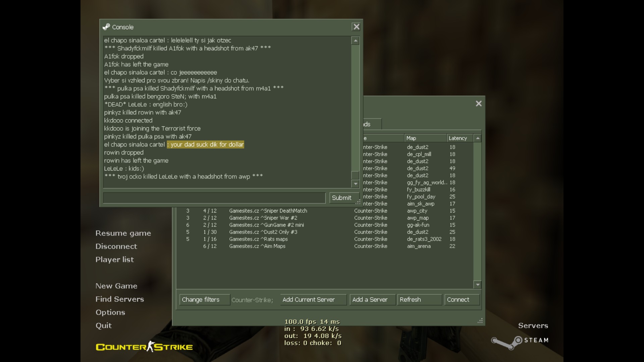Sort servers by Map column
Screen dimensions: 644x362
(x=425, y=138)
